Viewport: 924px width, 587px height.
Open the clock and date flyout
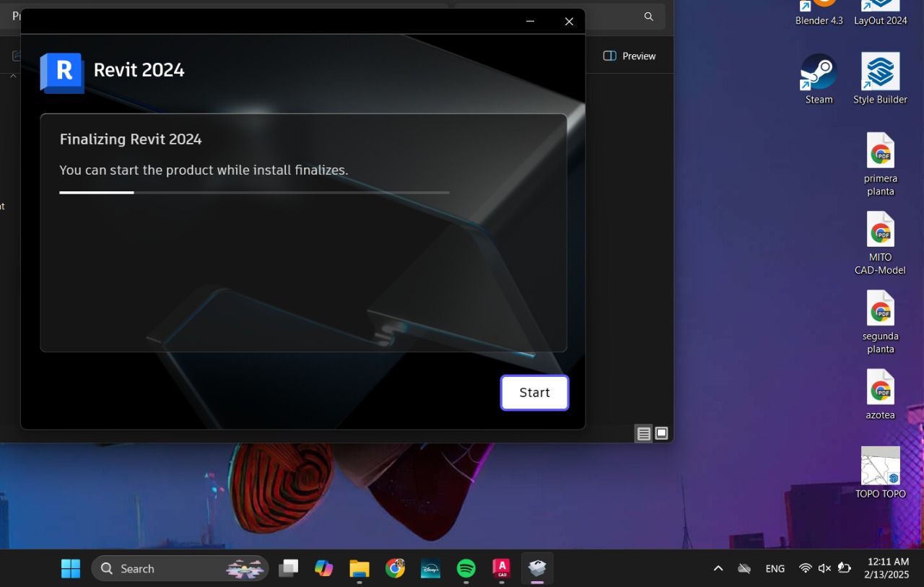888,568
